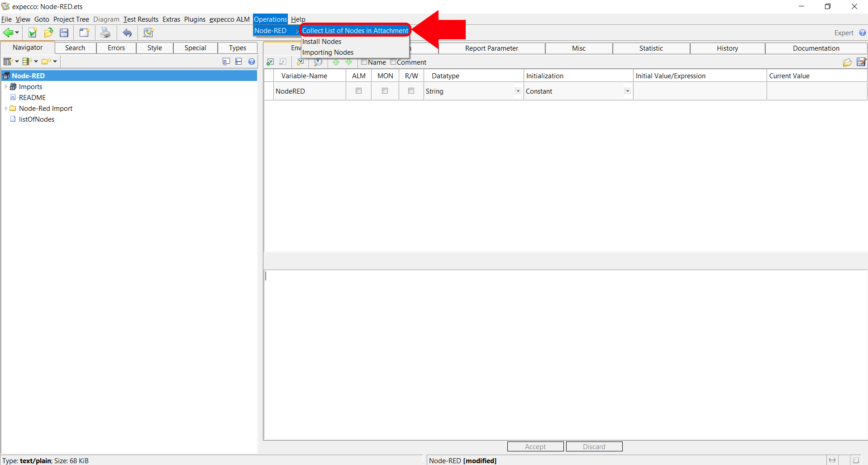The width and height of the screenshot is (868, 465).
Task: Click the Discard button
Action: tap(594, 446)
